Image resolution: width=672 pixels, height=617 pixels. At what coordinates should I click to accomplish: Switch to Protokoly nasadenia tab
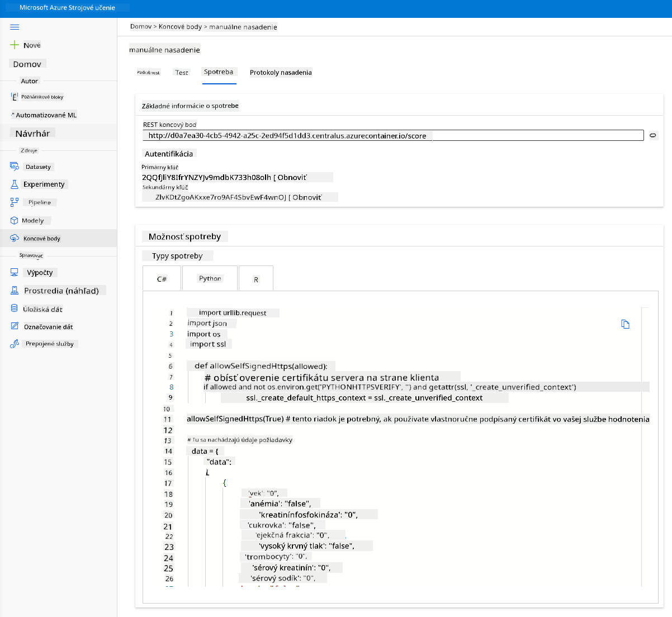[x=281, y=73]
